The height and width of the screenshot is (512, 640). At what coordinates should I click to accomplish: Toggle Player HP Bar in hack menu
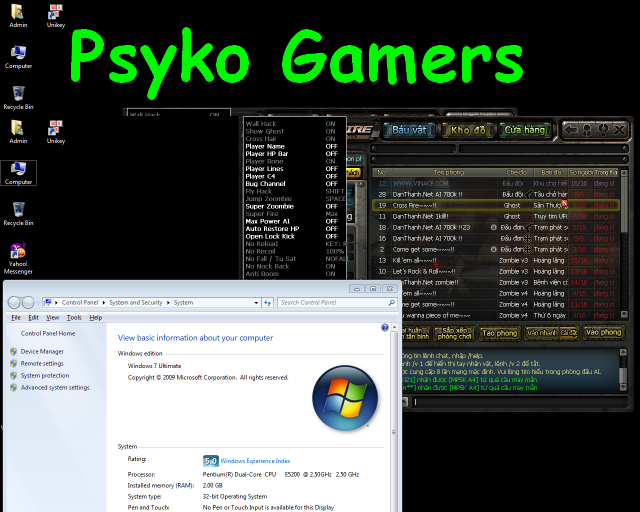click(291, 154)
